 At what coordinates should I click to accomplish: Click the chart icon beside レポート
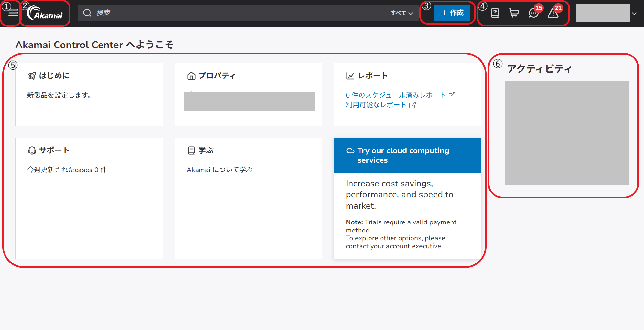click(x=350, y=76)
